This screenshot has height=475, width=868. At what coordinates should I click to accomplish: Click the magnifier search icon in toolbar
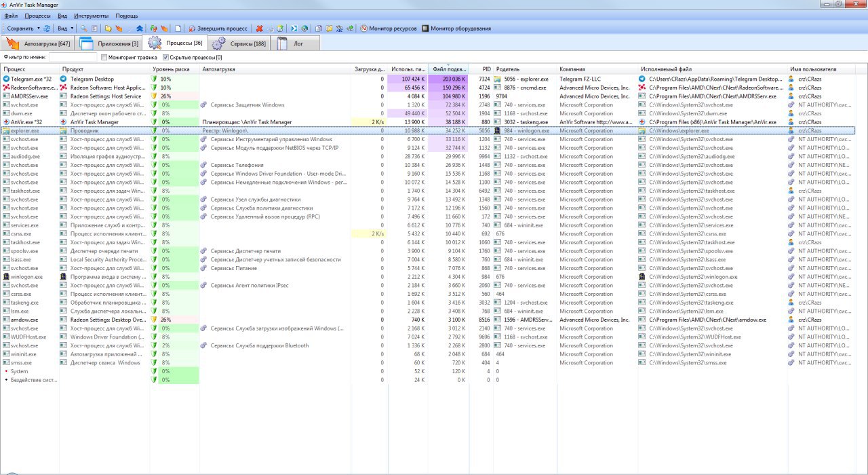(84, 28)
